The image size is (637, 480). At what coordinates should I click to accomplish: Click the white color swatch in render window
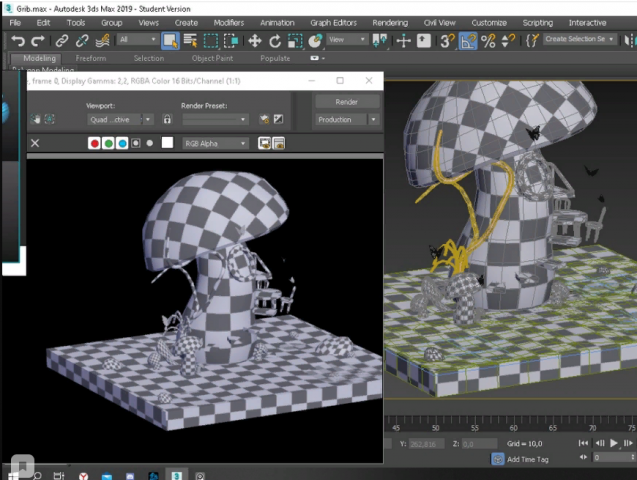pos(167,143)
